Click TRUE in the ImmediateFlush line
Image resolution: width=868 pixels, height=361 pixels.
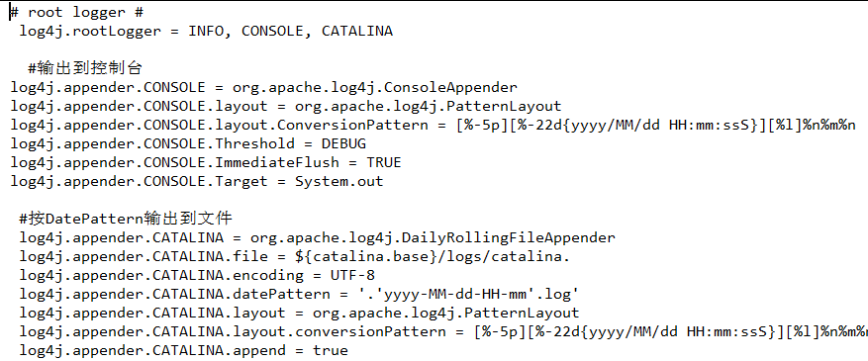(x=384, y=162)
